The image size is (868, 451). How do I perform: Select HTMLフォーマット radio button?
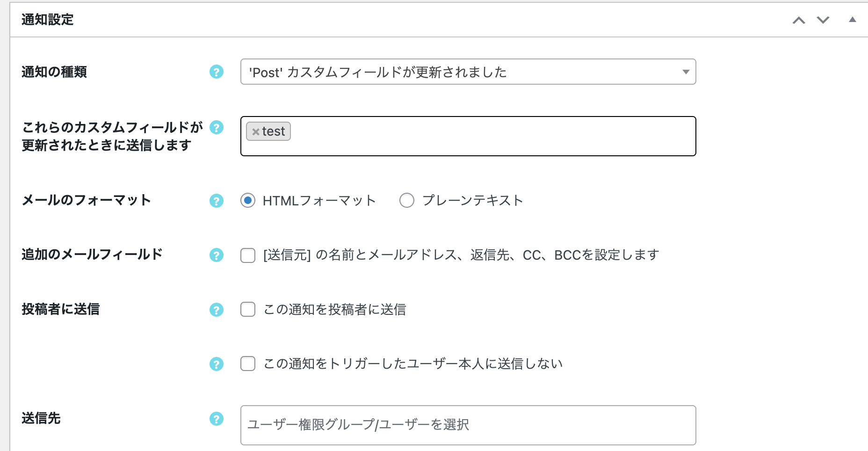pyautogui.click(x=248, y=201)
